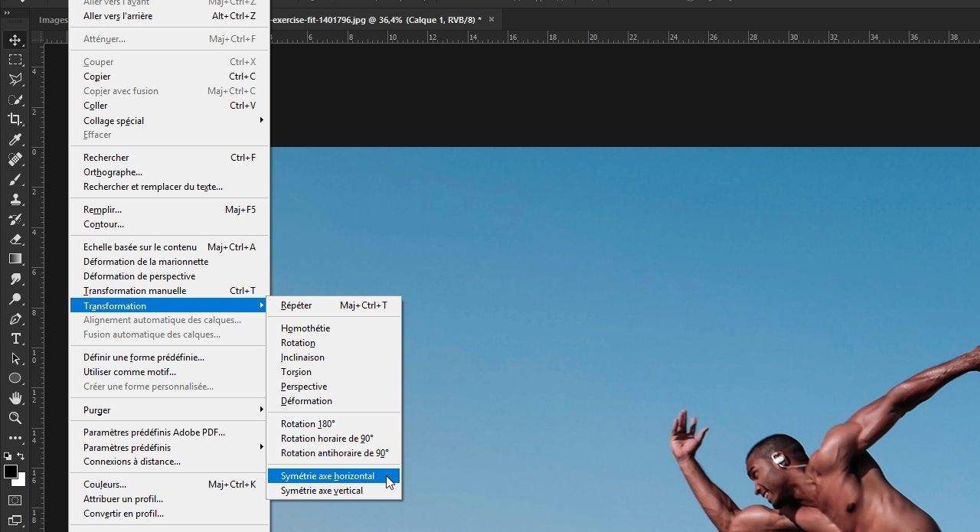Select the Brush tool
Image resolution: width=980 pixels, height=532 pixels.
[x=15, y=179]
